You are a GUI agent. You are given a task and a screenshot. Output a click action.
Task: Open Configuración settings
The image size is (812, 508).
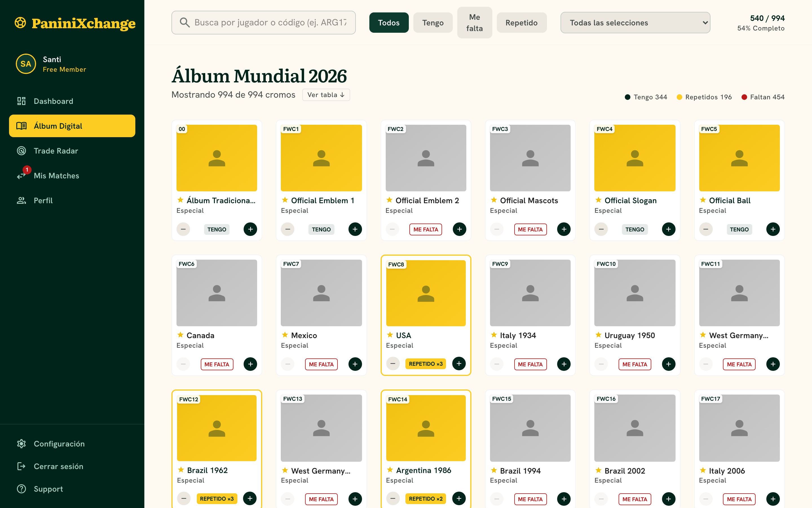coord(72,444)
